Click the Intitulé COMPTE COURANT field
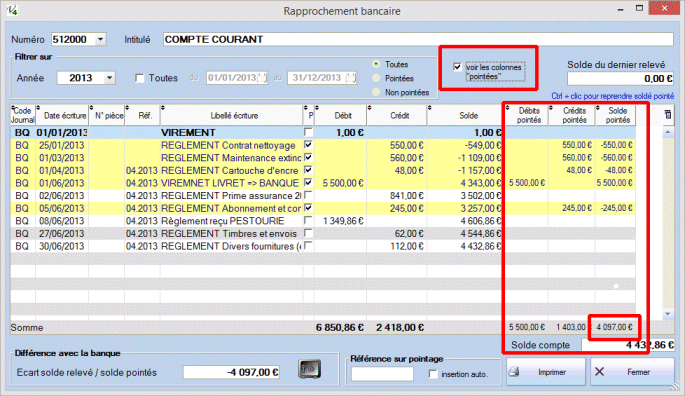This screenshot has height=396, width=685. pyautogui.click(x=418, y=39)
